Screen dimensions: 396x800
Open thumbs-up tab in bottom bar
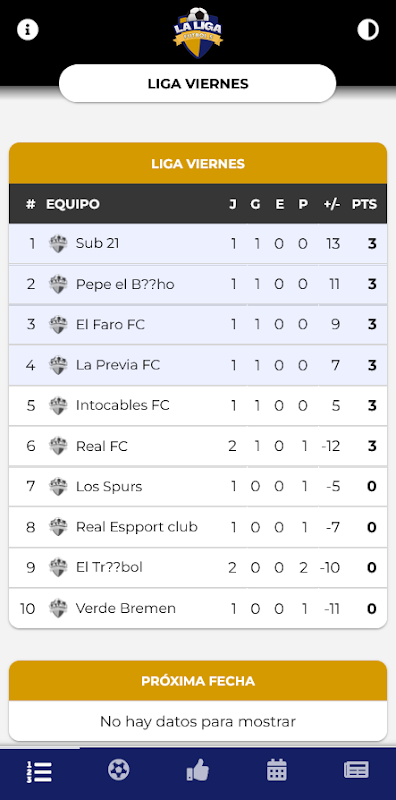pos(197,769)
